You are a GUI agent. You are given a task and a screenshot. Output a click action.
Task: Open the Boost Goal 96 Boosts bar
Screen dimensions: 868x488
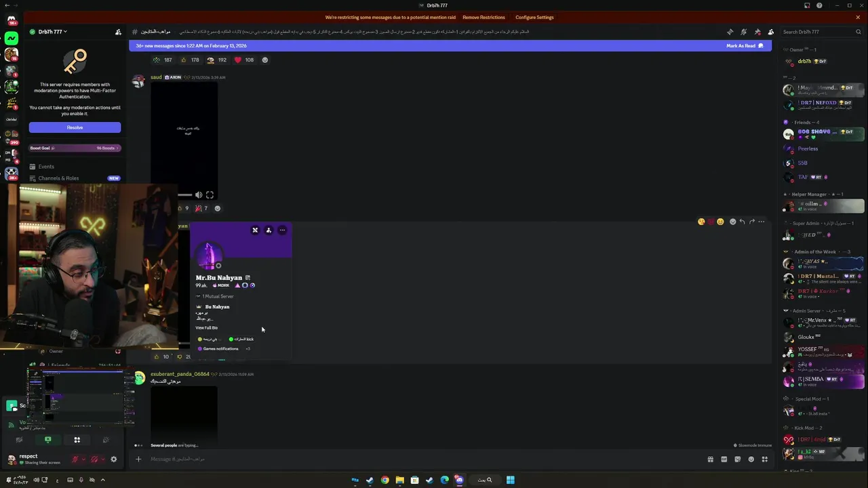(75, 148)
